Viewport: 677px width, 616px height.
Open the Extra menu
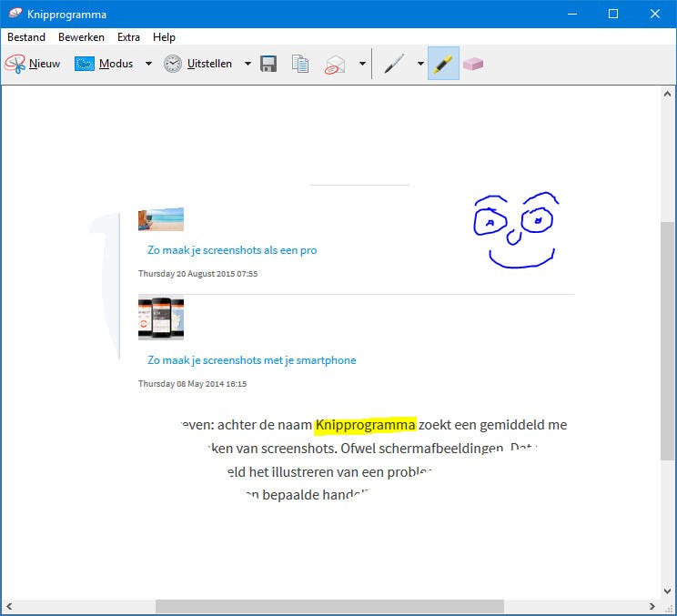[128, 37]
